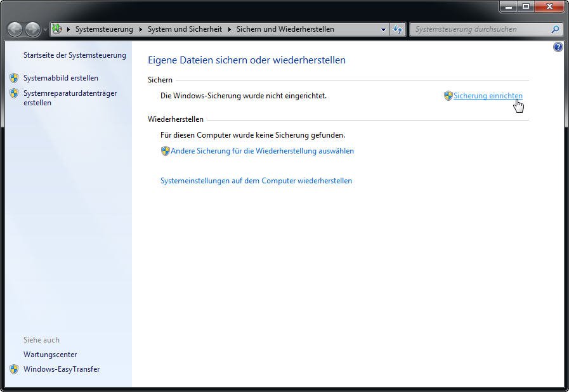569x392 pixels.
Task: Maximize the Control Panel window
Action: point(525,7)
